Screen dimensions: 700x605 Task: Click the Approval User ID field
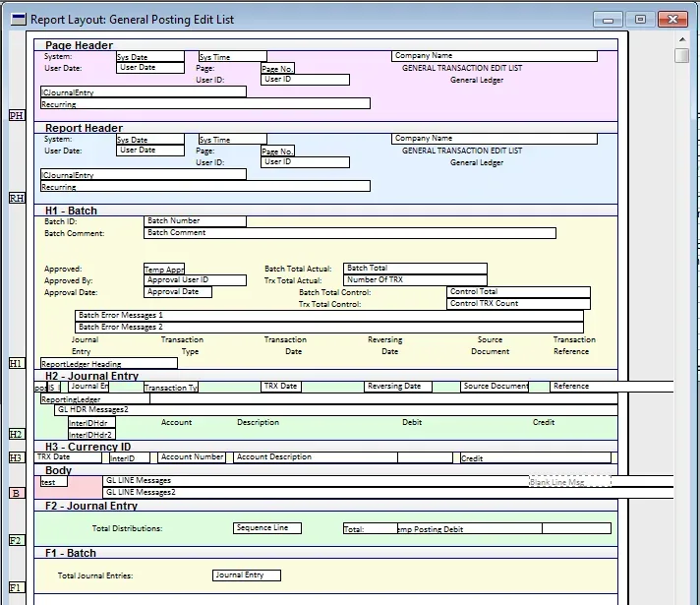click(x=195, y=280)
